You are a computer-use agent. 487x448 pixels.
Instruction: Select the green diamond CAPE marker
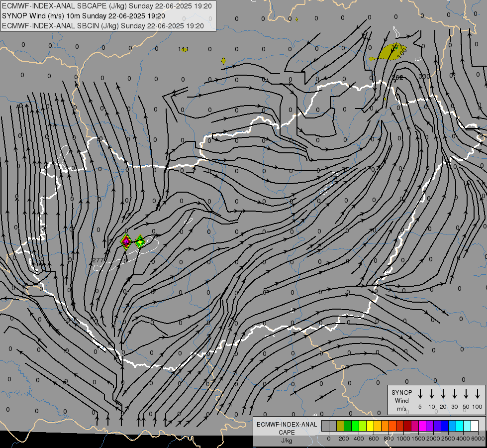(140, 241)
